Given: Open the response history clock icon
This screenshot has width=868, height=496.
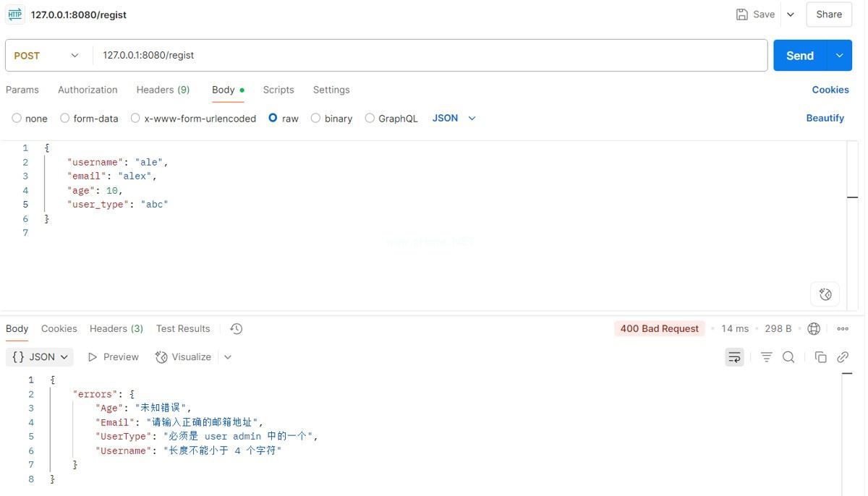Looking at the screenshot, I should point(236,329).
